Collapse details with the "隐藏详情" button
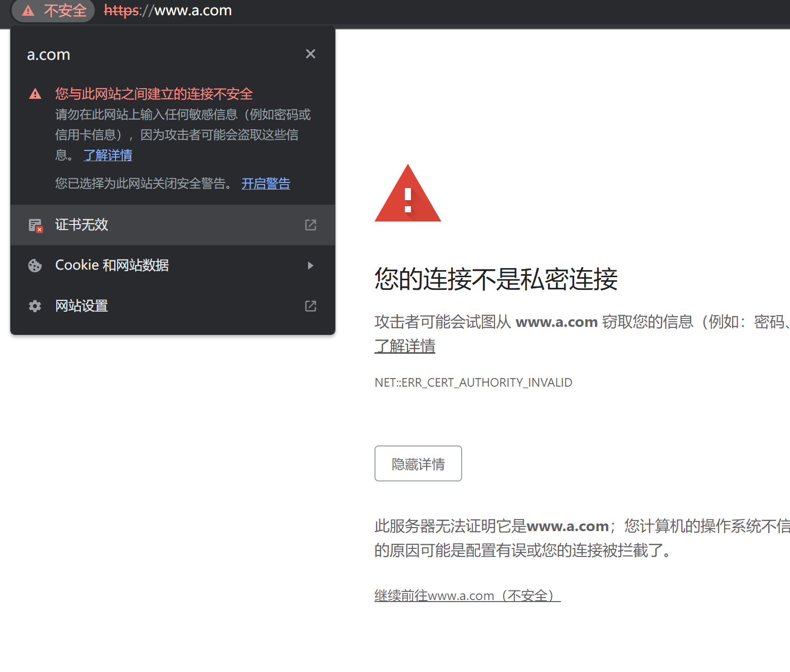 click(x=418, y=463)
